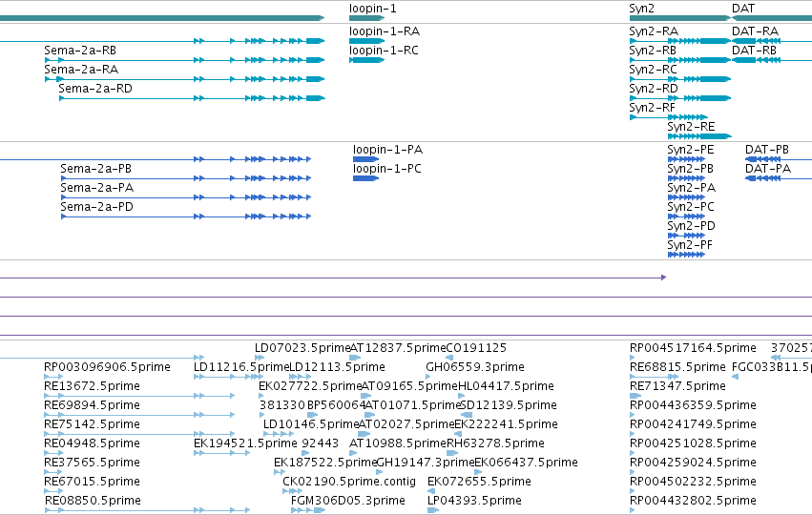Click the Syn2-PA protein label
812x515 pixels.
coord(692,188)
